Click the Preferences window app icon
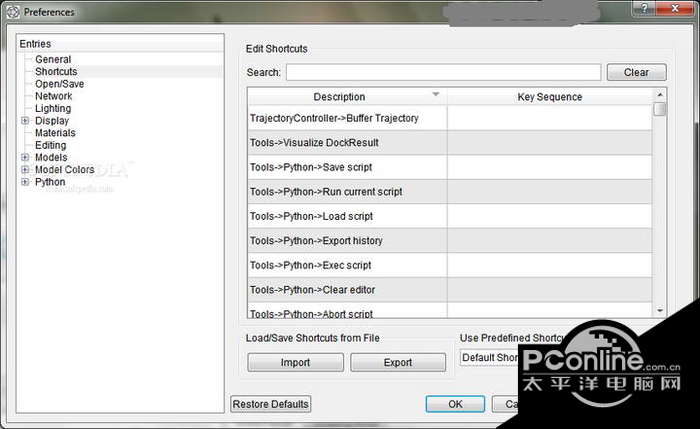Viewport: 700px width, 429px height. click(12, 12)
